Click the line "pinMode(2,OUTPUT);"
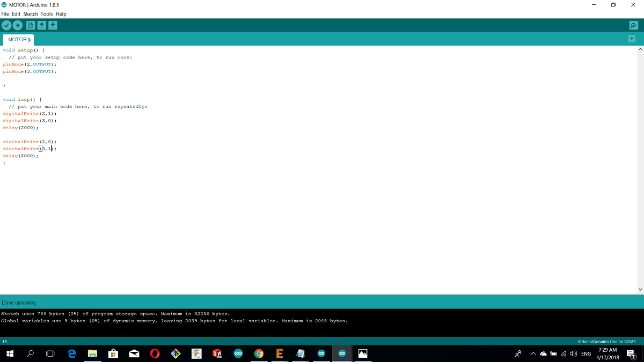This screenshot has height=362, width=644. coord(30,64)
